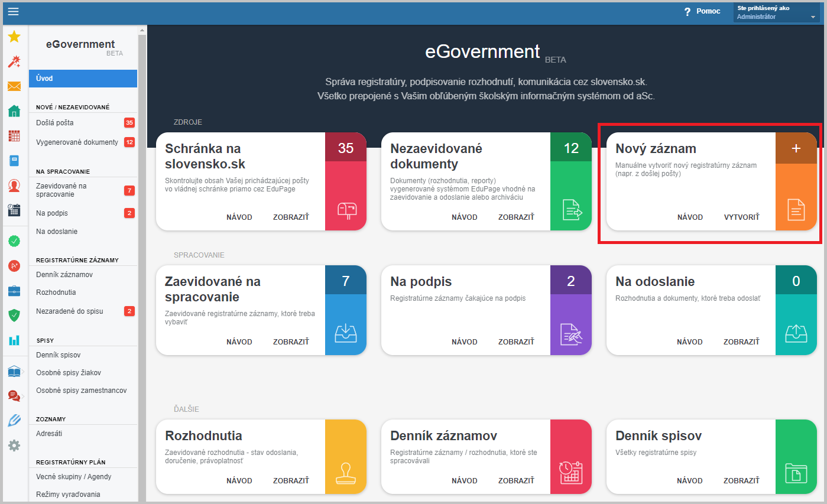Click the red person profile icon
This screenshot has height=504, width=827.
[14, 186]
